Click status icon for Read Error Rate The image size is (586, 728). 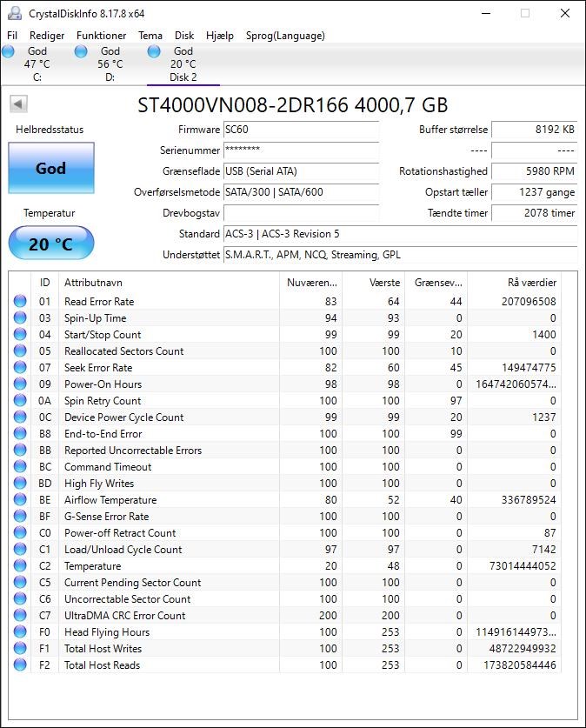20,301
